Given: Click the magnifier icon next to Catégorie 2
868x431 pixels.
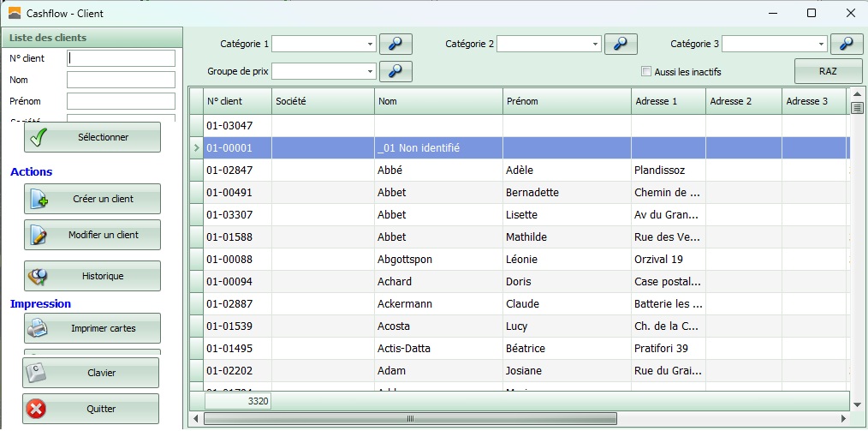Looking at the screenshot, I should [x=621, y=44].
